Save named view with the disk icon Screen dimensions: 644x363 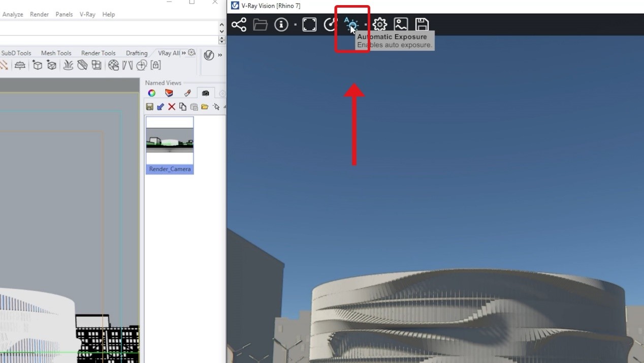click(149, 107)
